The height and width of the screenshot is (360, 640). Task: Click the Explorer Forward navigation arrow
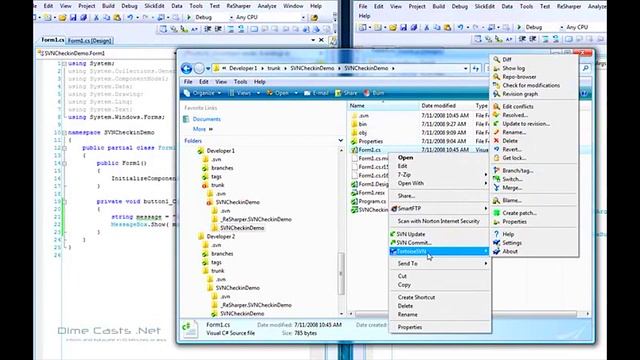pos(199,68)
